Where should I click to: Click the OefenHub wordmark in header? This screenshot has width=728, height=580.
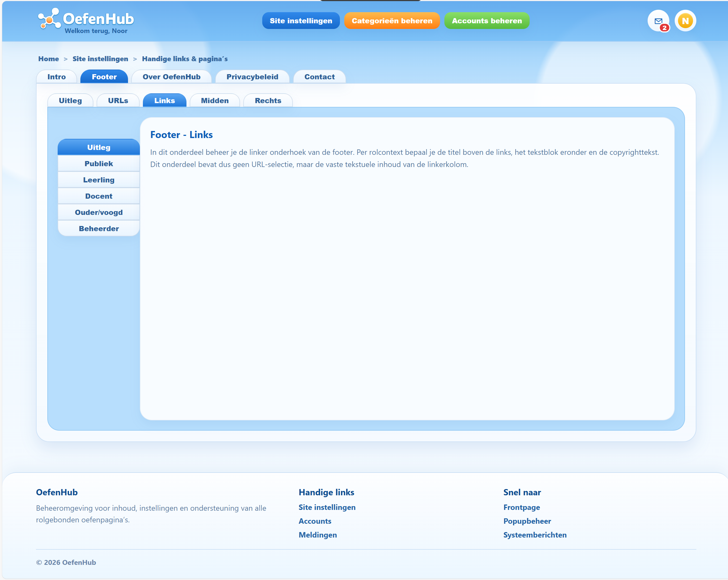98,19
